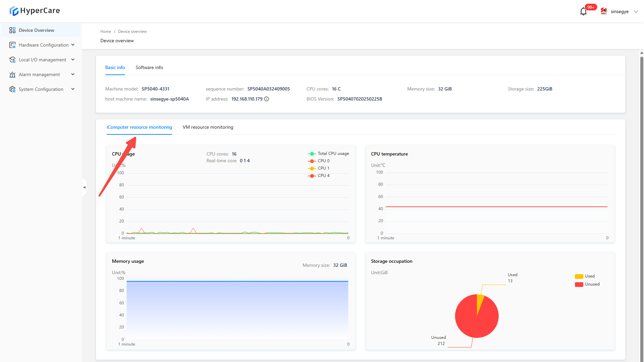Click the info icon beside IP address
Viewport: 644px width, 362px height.
click(x=266, y=99)
